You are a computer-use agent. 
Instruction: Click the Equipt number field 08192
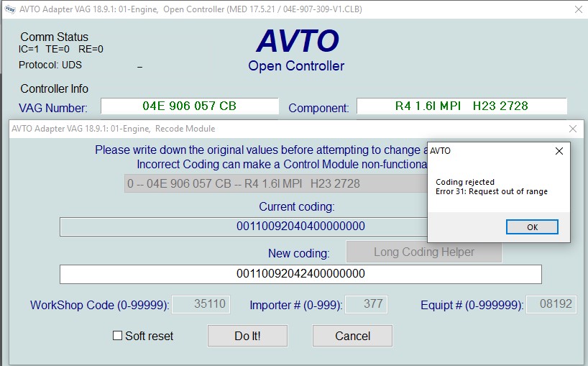coord(551,304)
